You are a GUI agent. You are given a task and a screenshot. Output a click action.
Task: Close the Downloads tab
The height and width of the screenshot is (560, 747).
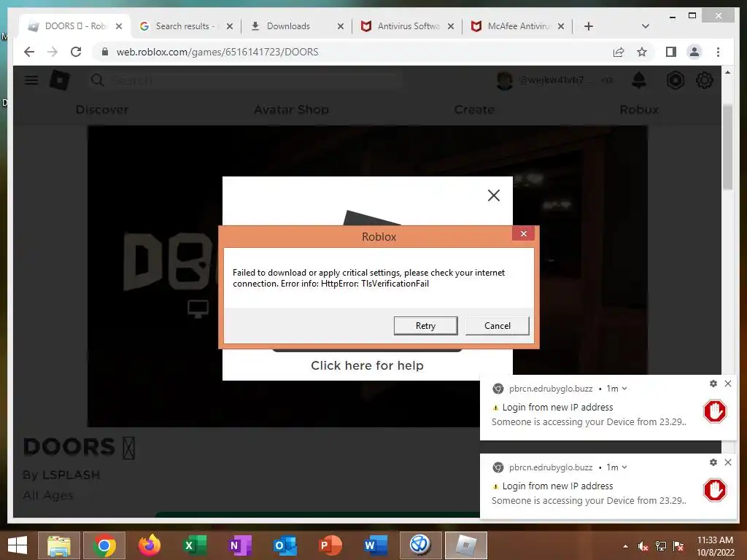340,26
